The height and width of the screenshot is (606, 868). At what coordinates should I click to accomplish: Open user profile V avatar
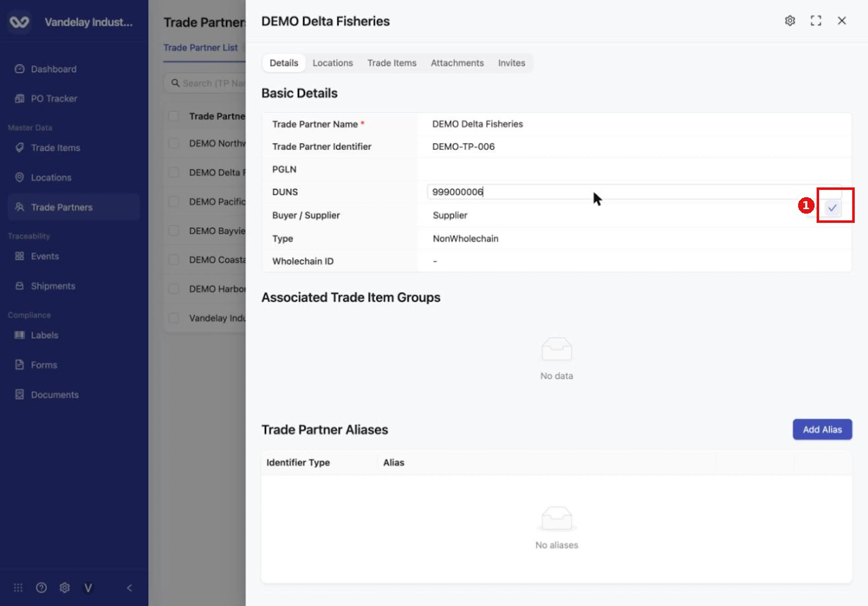tap(88, 588)
